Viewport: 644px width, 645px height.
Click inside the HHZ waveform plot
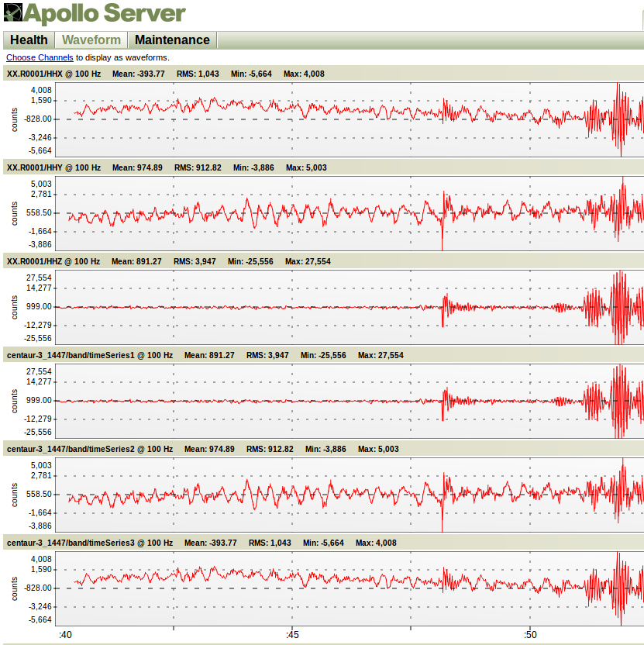349,307
